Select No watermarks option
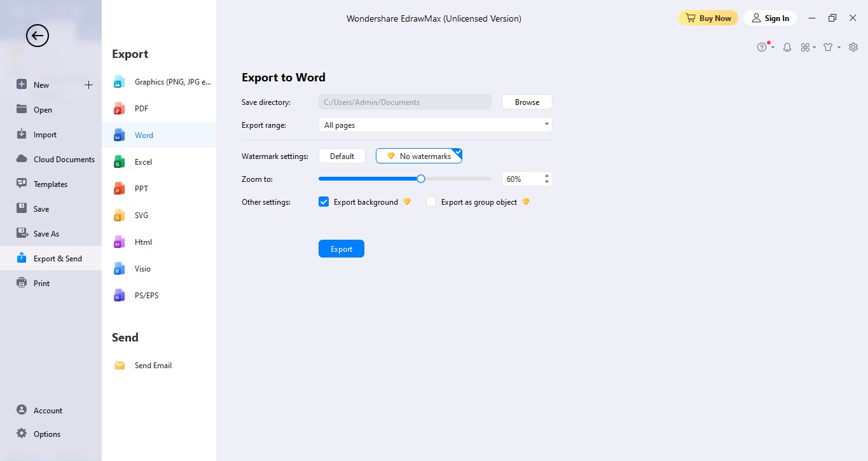 click(x=419, y=156)
